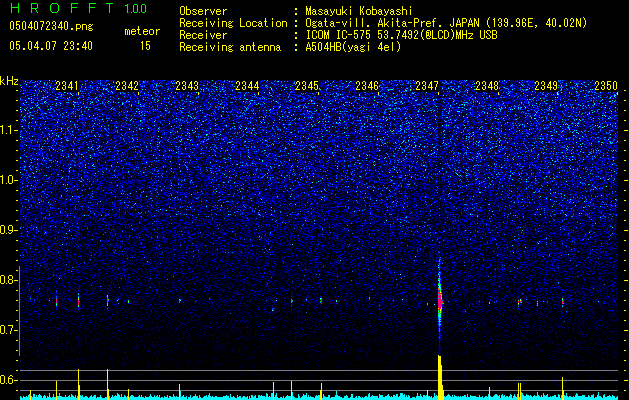This screenshot has width=629, height=400.
Task: Click time marker 2345
Action: (307, 85)
